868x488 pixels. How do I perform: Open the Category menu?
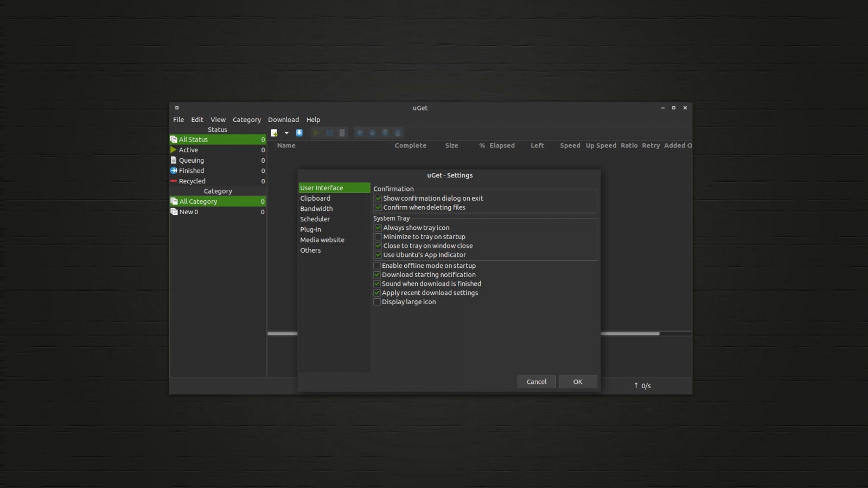(246, 120)
